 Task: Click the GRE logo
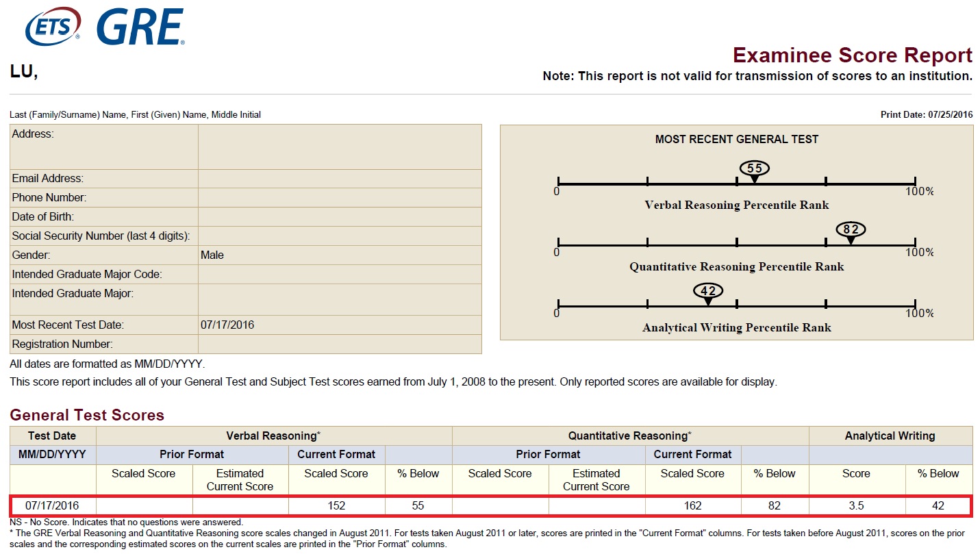140,26
